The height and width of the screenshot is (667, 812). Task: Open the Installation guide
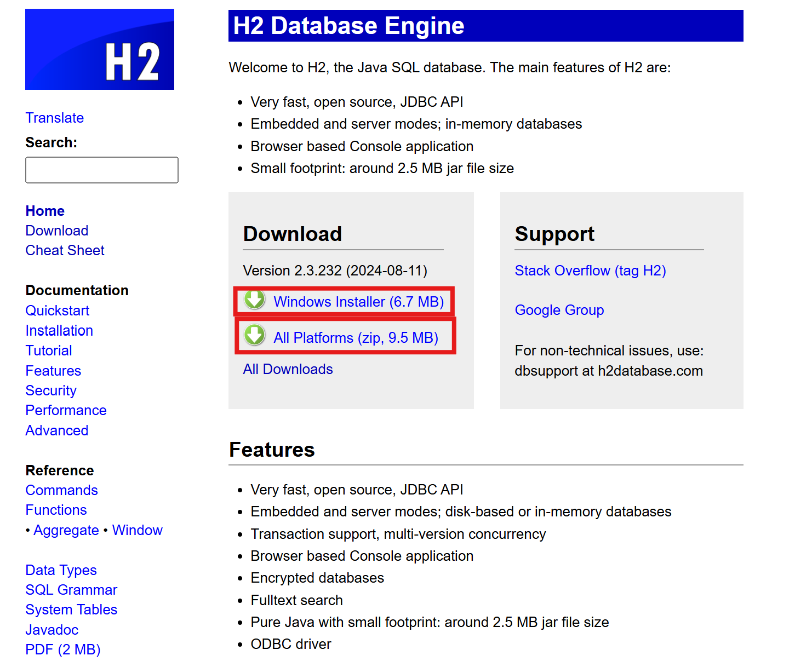tap(59, 331)
